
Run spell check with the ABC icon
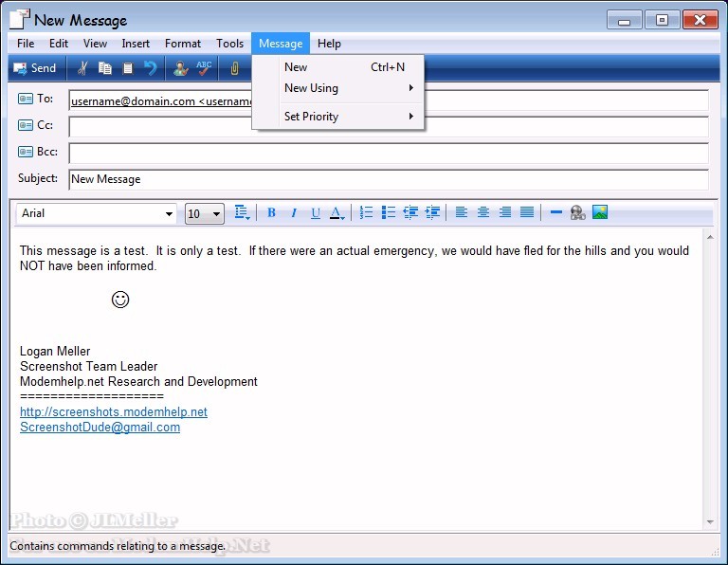[x=204, y=68]
